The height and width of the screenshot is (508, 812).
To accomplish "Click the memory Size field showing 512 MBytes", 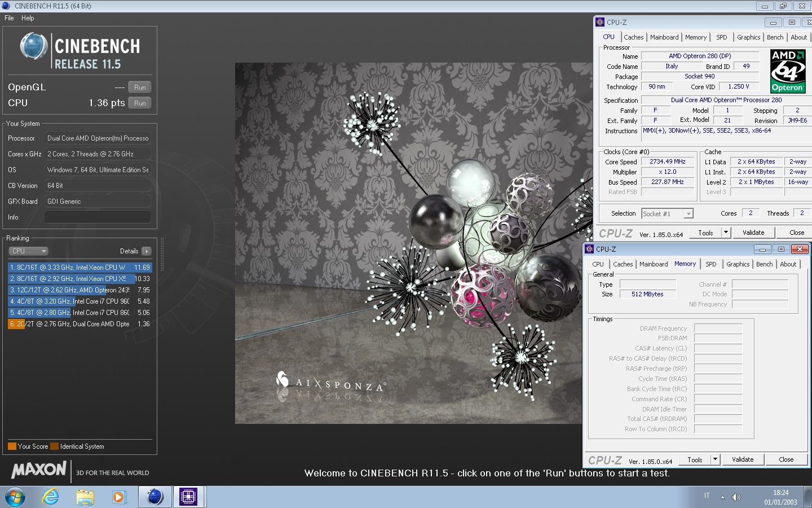I will (647, 294).
